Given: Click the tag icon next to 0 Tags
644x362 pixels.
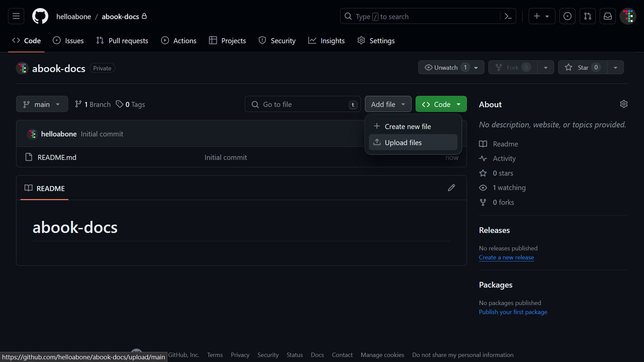Looking at the screenshot, I should (x=119, y=104).
